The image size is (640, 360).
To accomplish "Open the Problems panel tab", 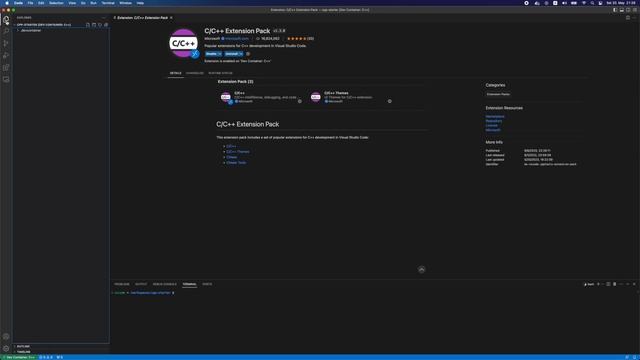I will point(122,284).
